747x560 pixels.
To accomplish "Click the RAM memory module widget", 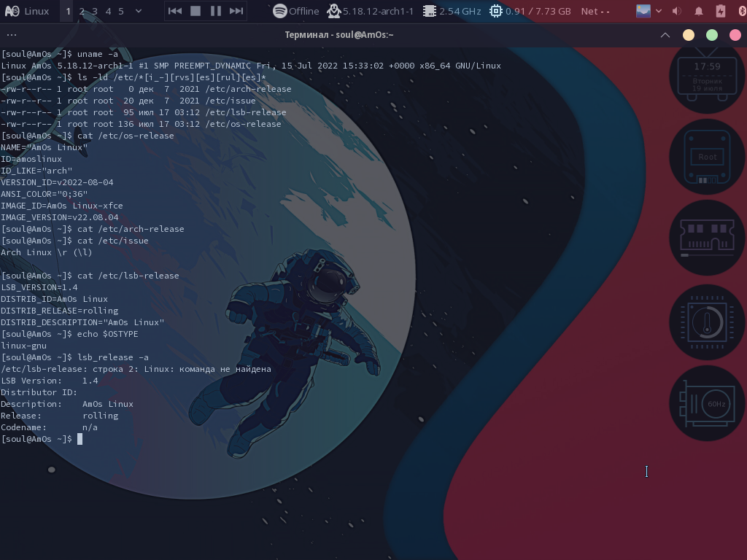I will [x=707, y=238].
